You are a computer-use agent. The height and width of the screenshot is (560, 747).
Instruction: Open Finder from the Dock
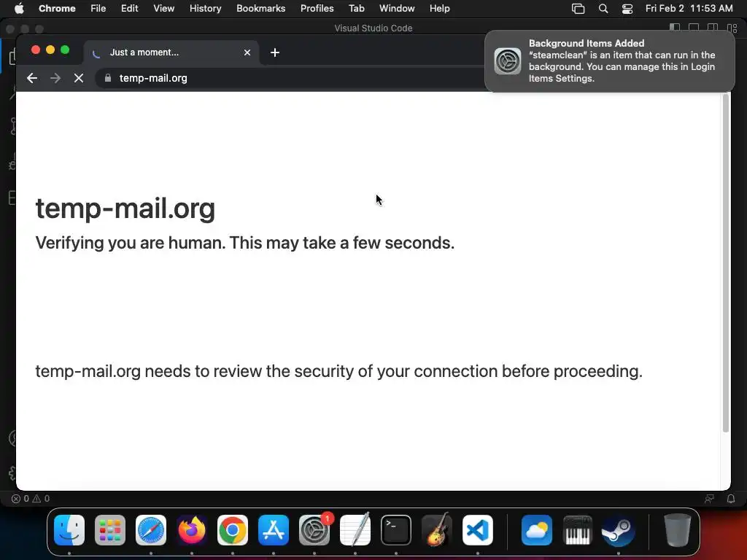pyautogui.click(x=69, y=530)
